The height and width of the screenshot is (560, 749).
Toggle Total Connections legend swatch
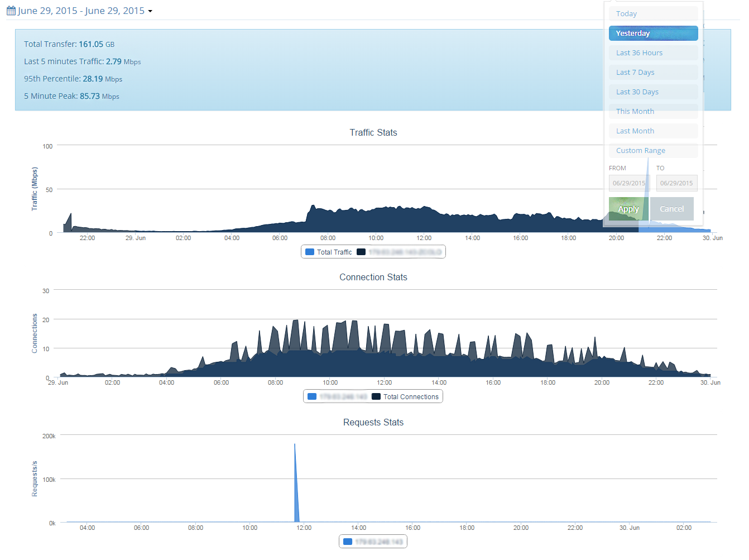coord(405,396)
